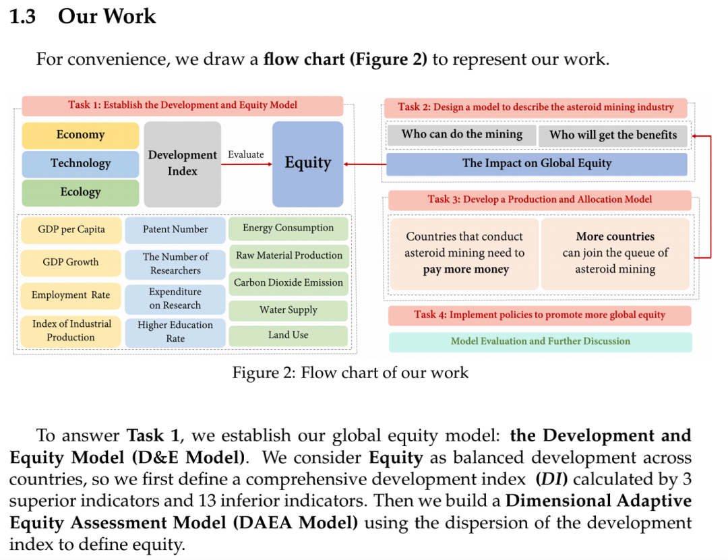Click the words 'index to define equity.'
Viewport: 728px width, 560px height.
[97, 545]
